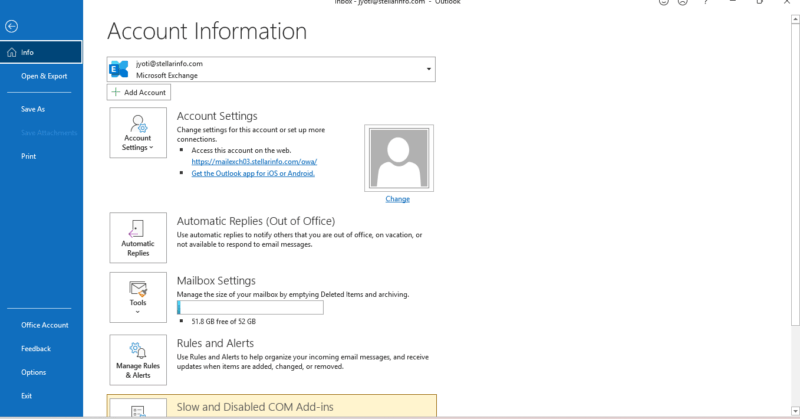
Task: Open the mailexch03 OWA web link
Action: click(x=254, y=162)
